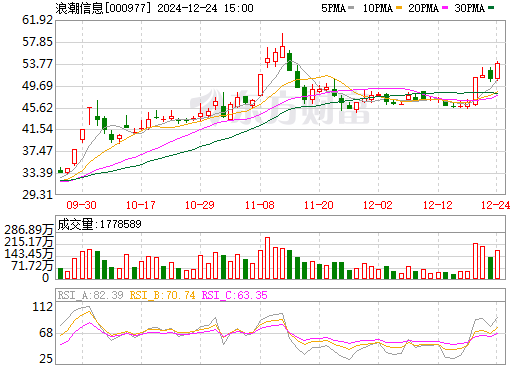
Task: Click the 12-12 date label
Action: pos(438,205)
